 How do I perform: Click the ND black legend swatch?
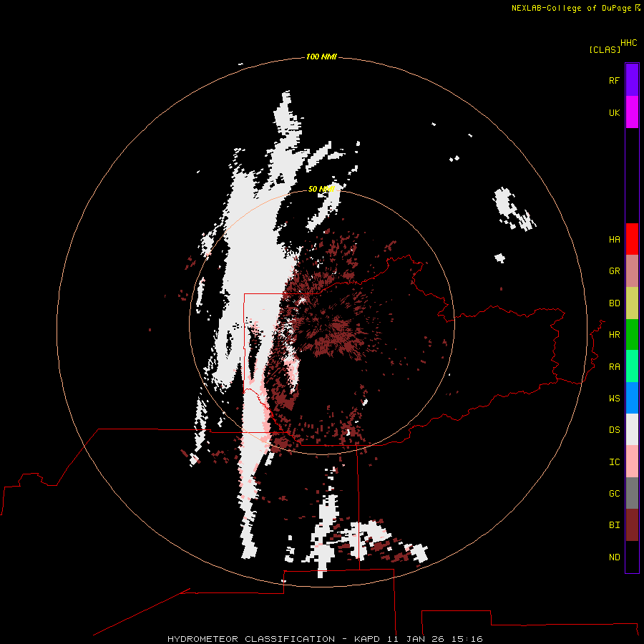tap(632, 557)
